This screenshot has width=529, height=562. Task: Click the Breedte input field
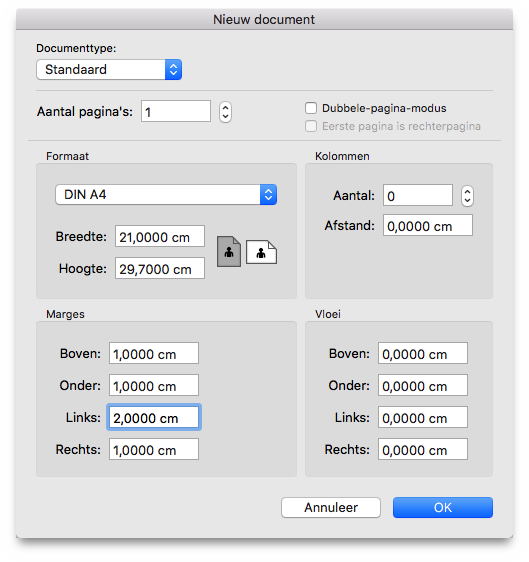pyautogui.click(x=160, y=237)
